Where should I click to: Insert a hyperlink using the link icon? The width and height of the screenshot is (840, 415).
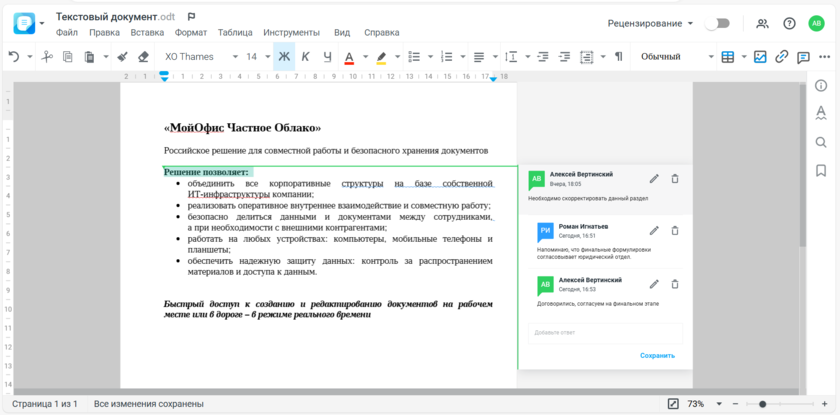pyautogui.click(x=782, y=57)
